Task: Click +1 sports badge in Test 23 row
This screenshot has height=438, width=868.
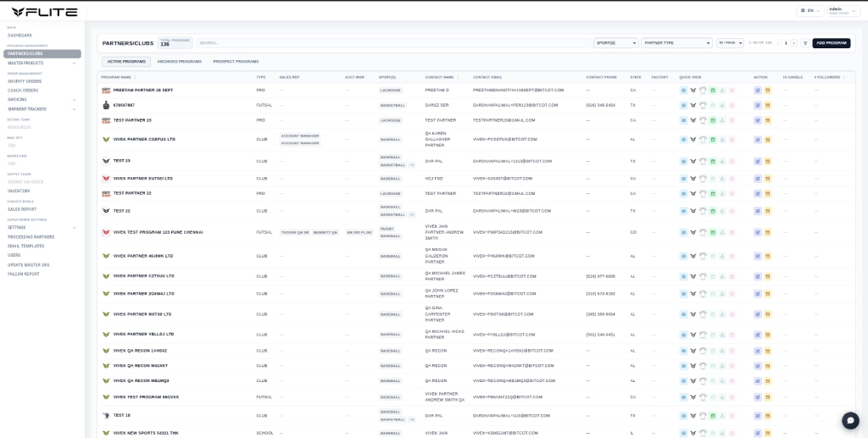Action: pos(411,165)
